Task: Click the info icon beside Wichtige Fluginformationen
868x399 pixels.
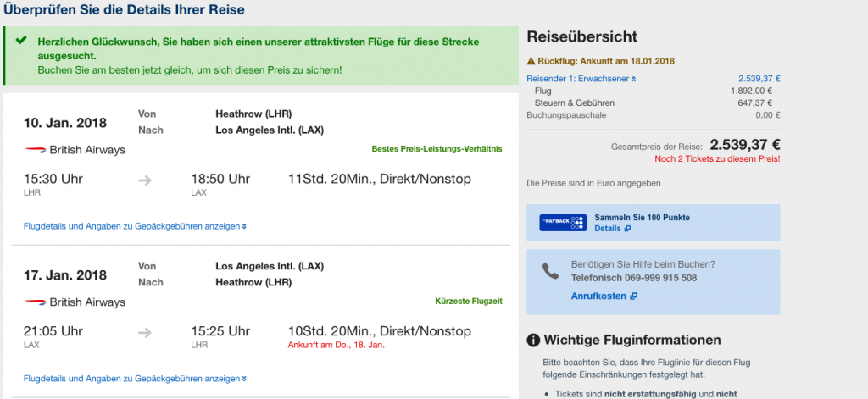Action: tap(534, 341)
